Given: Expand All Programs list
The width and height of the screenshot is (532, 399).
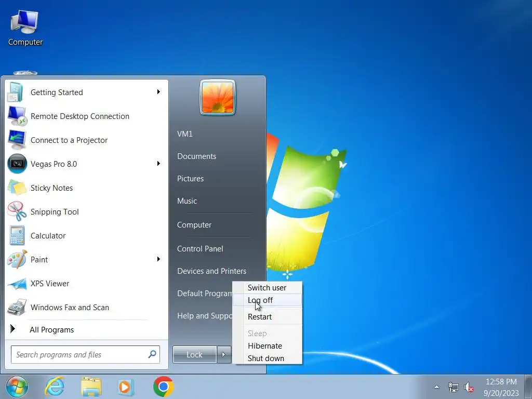Looking at the screenshot, I should (x=51, y=329).
